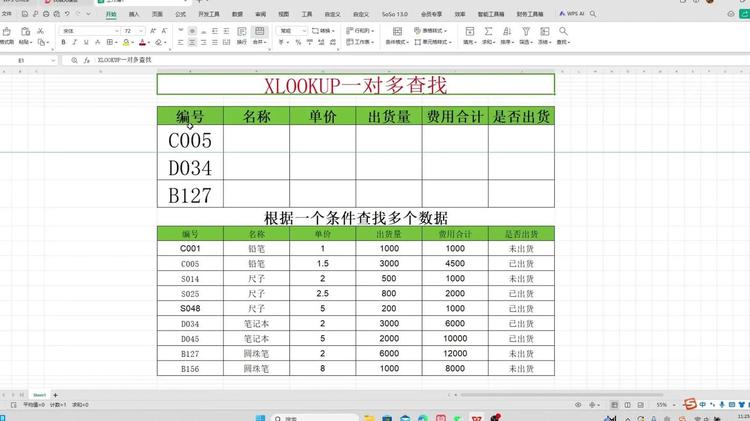750x421 pixels.
Task: Open the zoom 55% dropdown in status bar
Action: (674, 405)
